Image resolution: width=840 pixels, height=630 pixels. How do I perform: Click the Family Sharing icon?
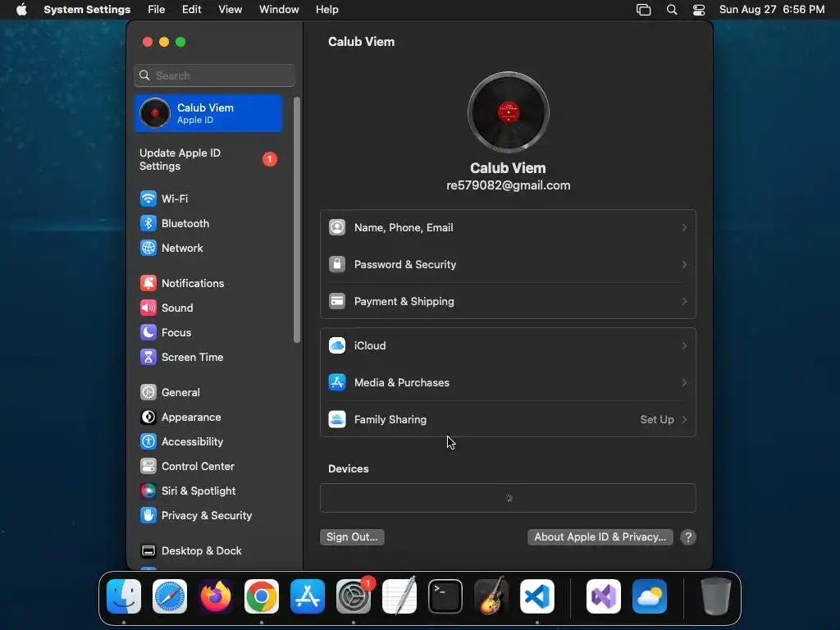click(337, 420)
